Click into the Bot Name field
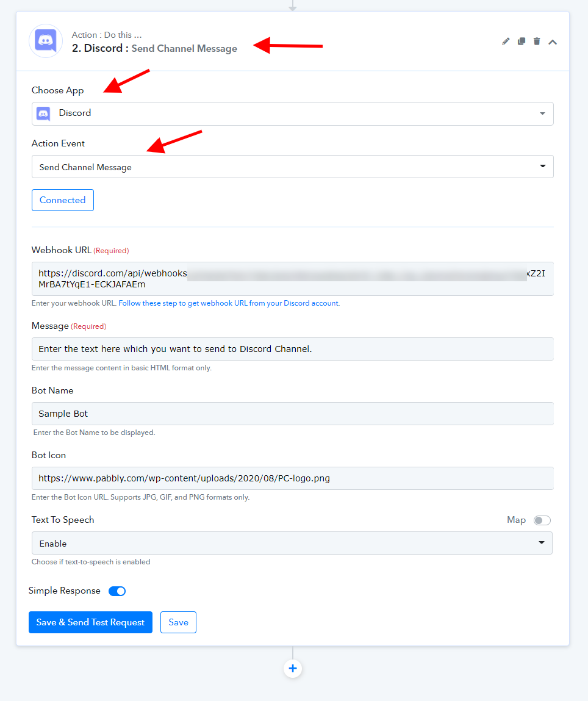Image resolution: width=588 pixels, height=701 pixels. (293, 414)
